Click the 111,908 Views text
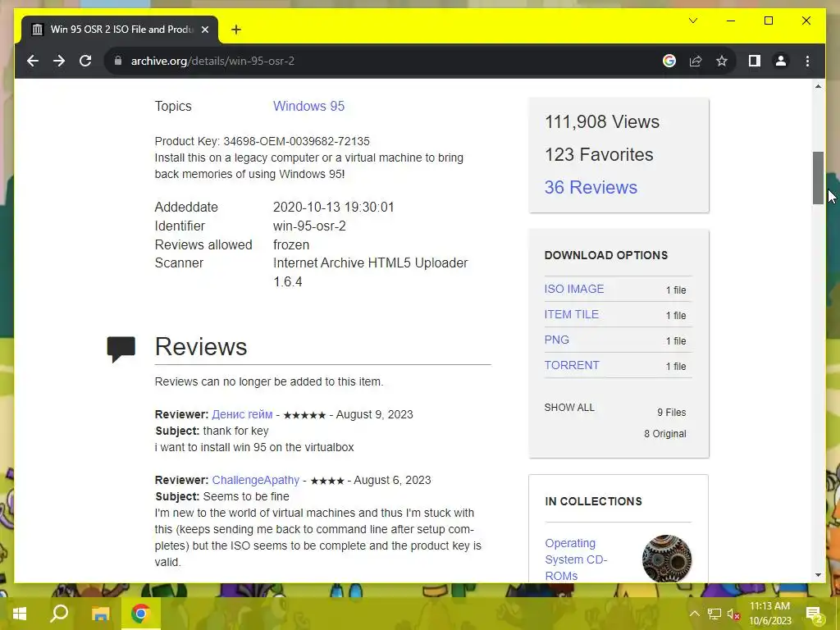The width and height of the screenshot is (840, 630). click(x=601, y=121)
